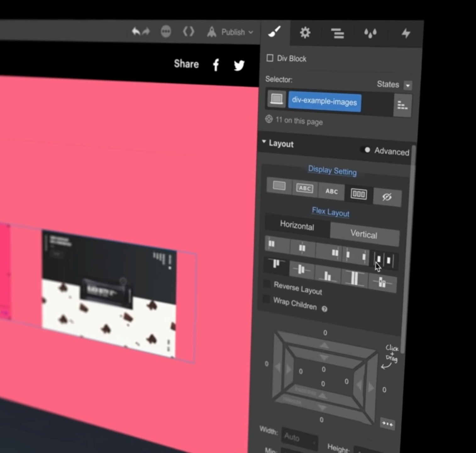
Task: Switch to the Style Manager droplets tab
Action: 370,33
